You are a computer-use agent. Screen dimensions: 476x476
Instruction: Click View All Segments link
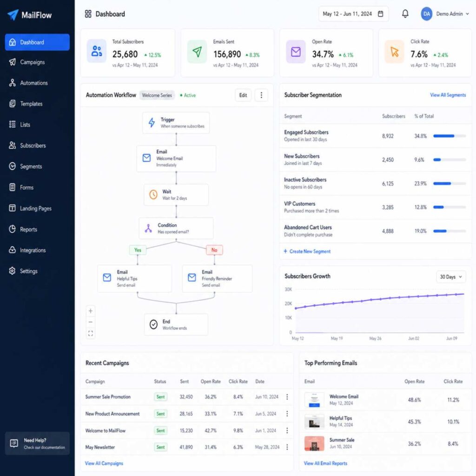448,95
